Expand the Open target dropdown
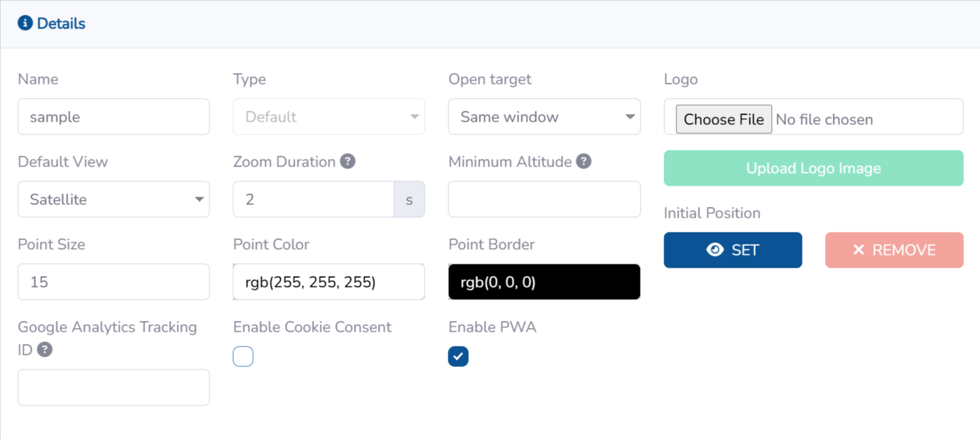 point(544,117)
